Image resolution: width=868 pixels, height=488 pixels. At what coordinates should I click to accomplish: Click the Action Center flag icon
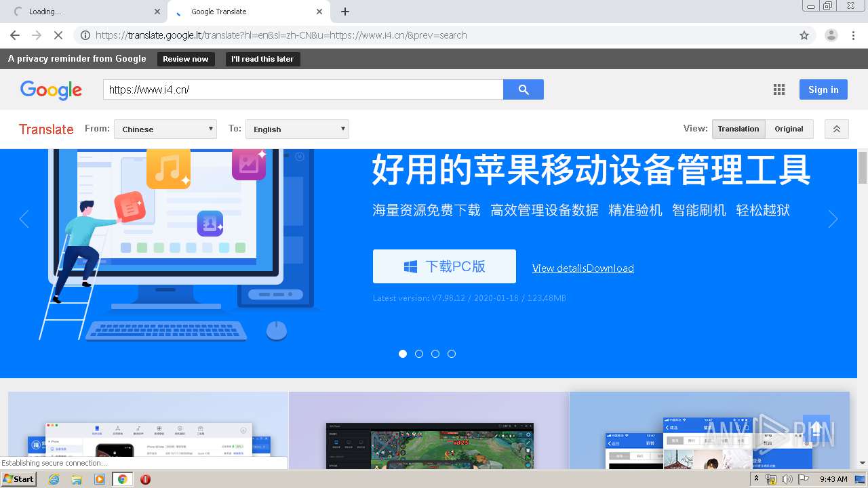(803, 479)
